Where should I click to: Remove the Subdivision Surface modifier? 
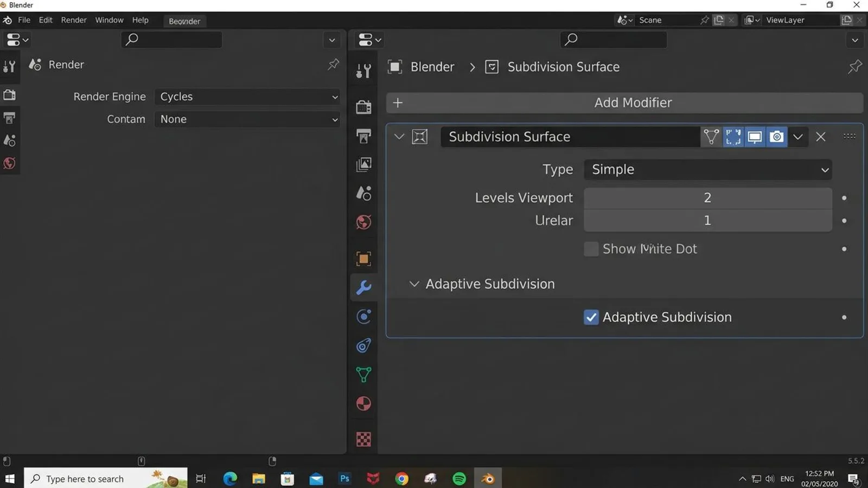pos(821,137)
